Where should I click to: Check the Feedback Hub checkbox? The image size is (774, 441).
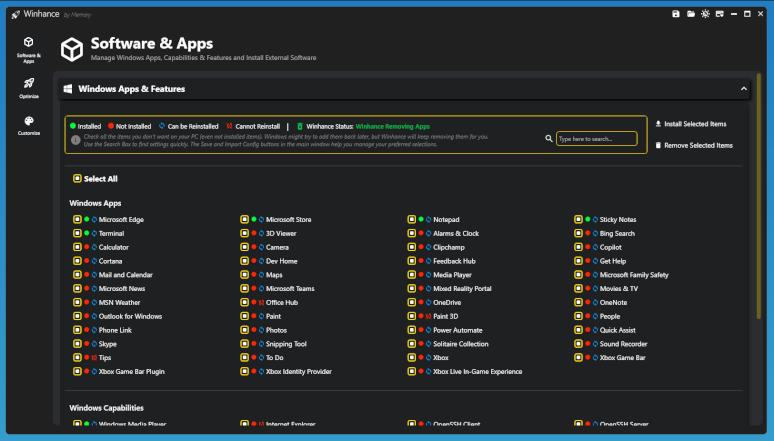point(411,261)
